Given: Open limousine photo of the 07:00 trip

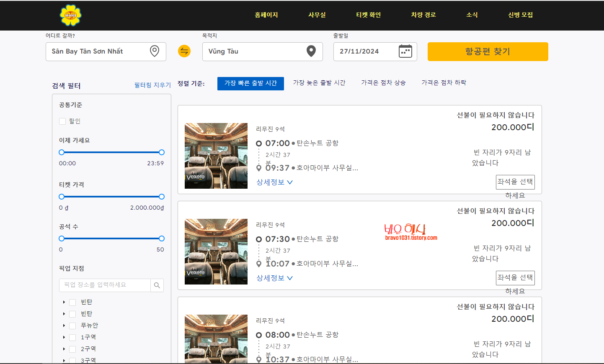Looking at the screenshot, I should pos(216,156).
